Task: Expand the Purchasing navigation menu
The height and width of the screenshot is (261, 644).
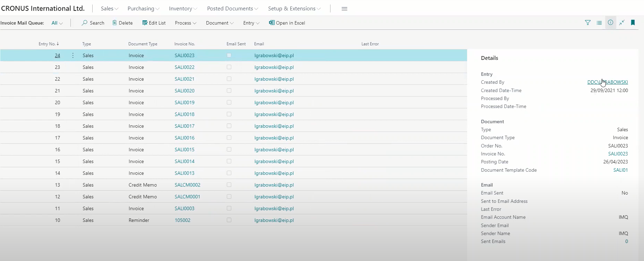Action: [x=144, y=9]
